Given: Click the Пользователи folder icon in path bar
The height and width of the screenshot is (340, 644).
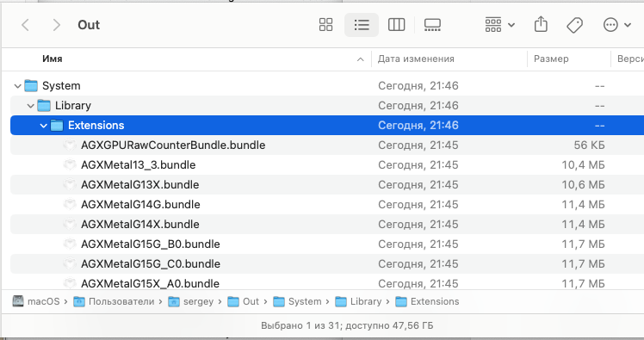Looking at the screenshot, I should [79, 302].
